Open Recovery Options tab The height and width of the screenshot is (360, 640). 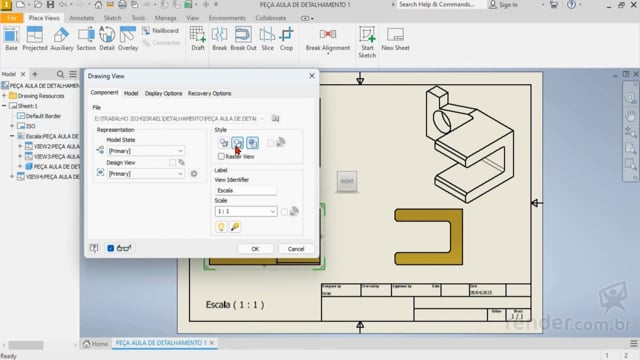pyautogui.click(x=209, y=93)
